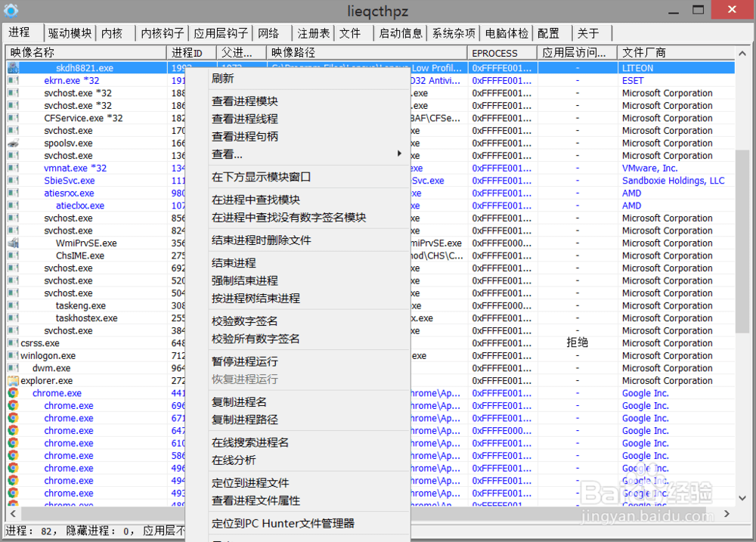Screen dimensions: 756x542
Task: Open the 注册表 tab
Action: (313, 33)
